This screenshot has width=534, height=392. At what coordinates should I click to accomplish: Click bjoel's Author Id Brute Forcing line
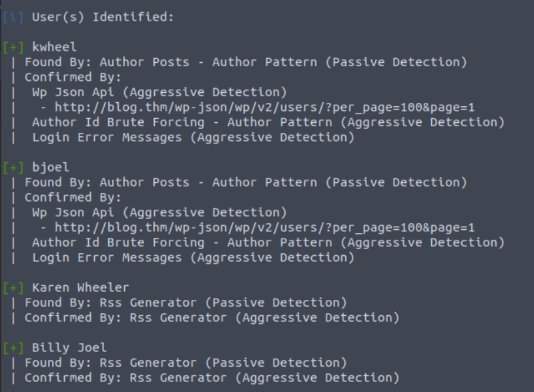point(268,242)
